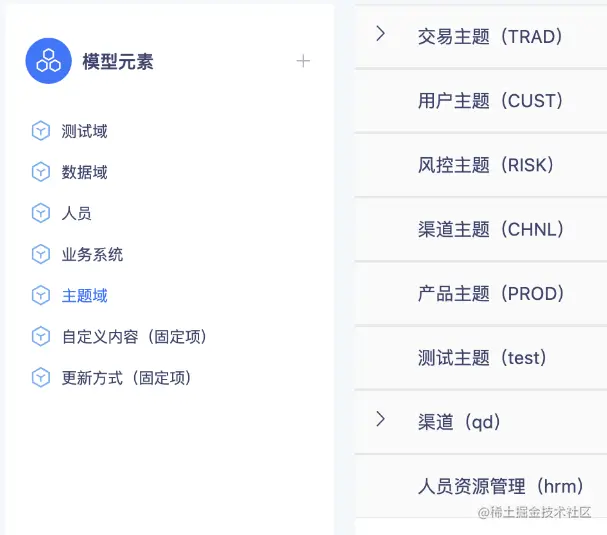Click the cube icon beside 主题域
Screen dimensions: 607x535
point(41,295)
